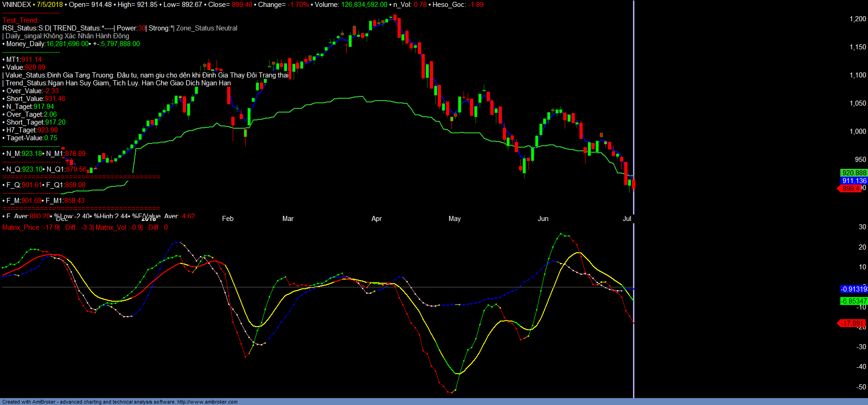Click the Test_Trend label in red
868x405 pixels.
pos(20,20)
